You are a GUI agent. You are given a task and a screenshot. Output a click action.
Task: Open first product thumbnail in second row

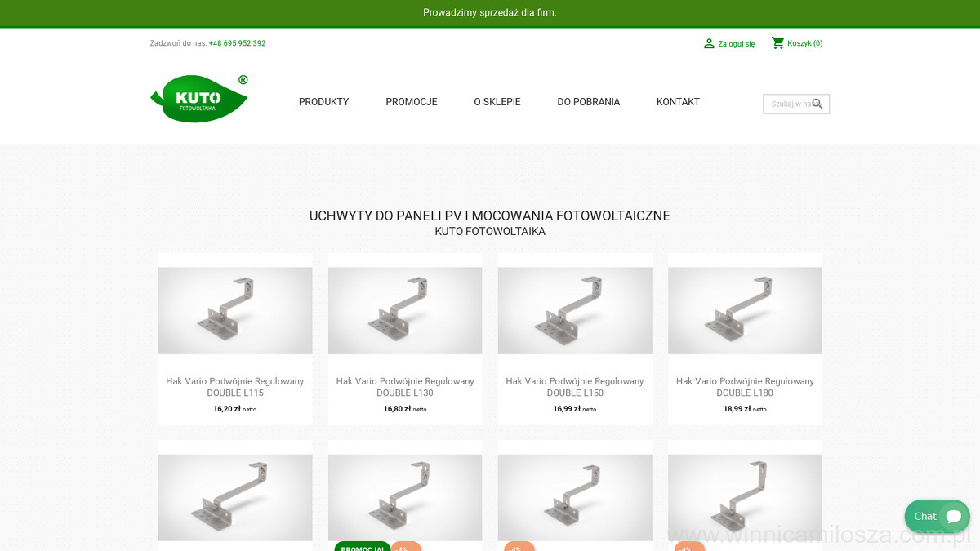click(235, 497)
